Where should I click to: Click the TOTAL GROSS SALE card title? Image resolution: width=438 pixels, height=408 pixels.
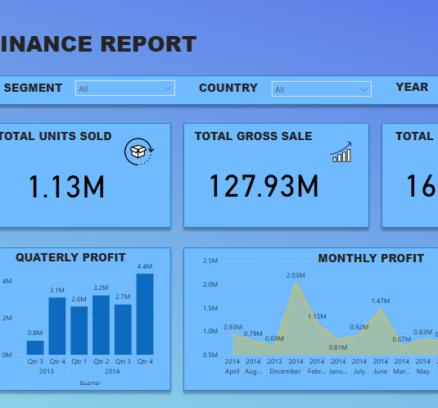click(254, 136)
